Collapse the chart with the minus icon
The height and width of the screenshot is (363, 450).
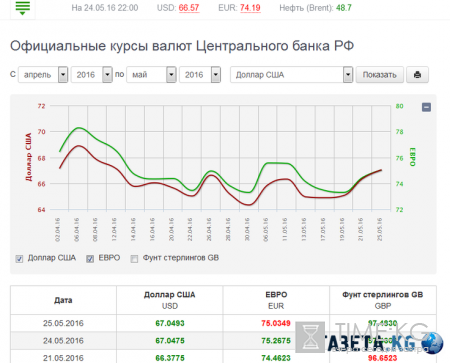click(x=426, y=107)
